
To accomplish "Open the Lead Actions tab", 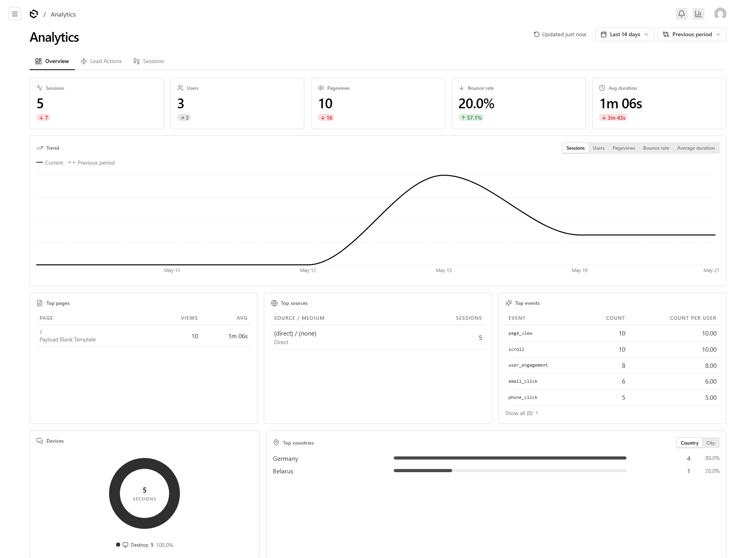I will point(101,61).
